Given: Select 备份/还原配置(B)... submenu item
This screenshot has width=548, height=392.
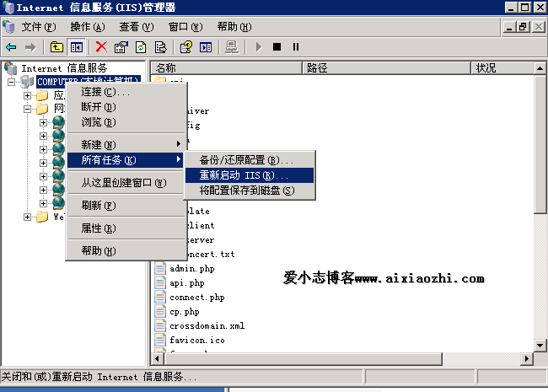Looking at the screenshot, I should (x=250, y=160).
